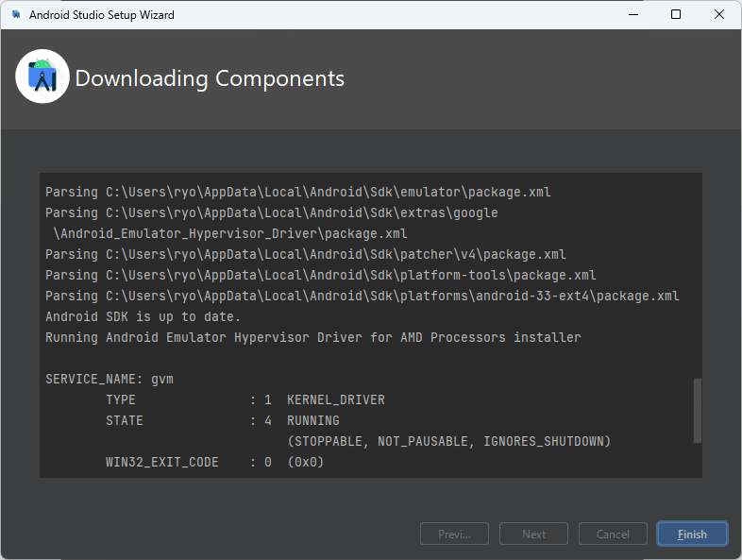Click the android-33-ext4 package.xml line

pyautogui.click(x=362, y=297)
